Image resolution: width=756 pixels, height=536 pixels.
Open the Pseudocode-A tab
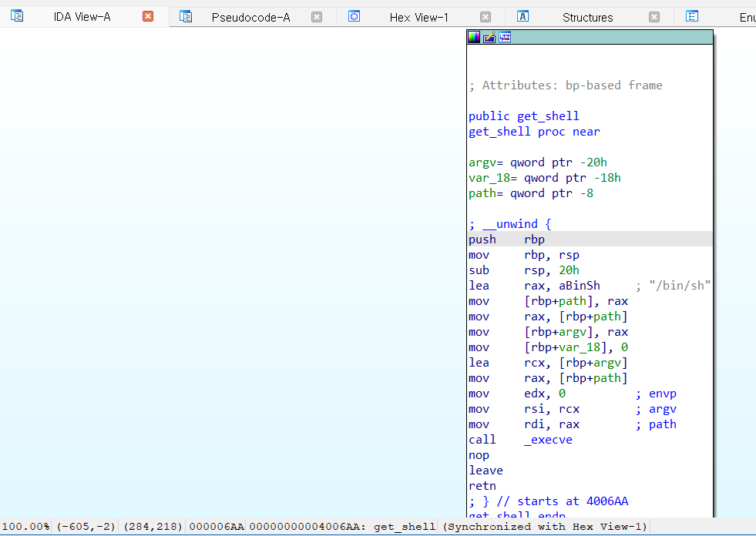coord(250,18)
